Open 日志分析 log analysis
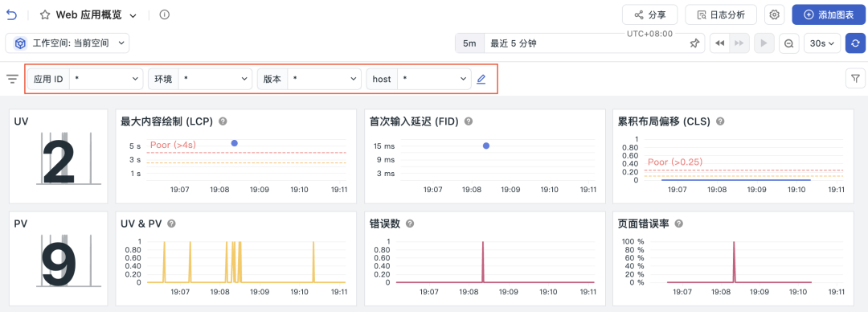The width and height of the screenshot is (868, 312). click(x=721, y=15)
